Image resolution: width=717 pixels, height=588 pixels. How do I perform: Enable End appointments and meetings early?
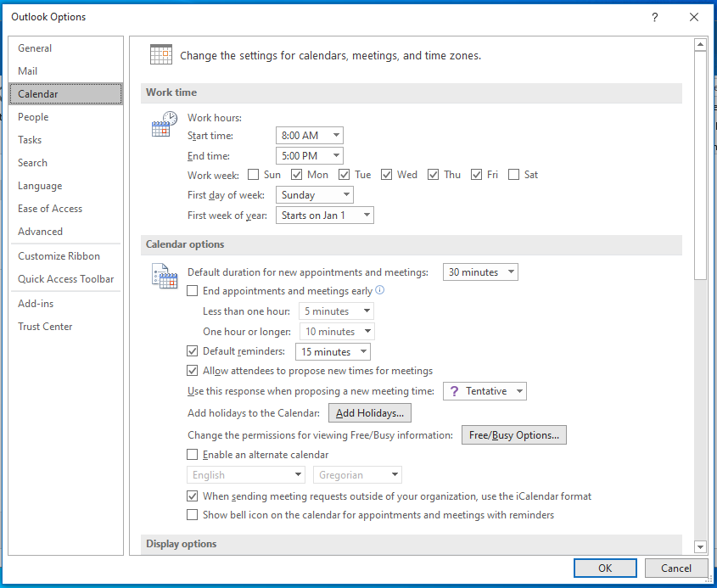[193, 291]
